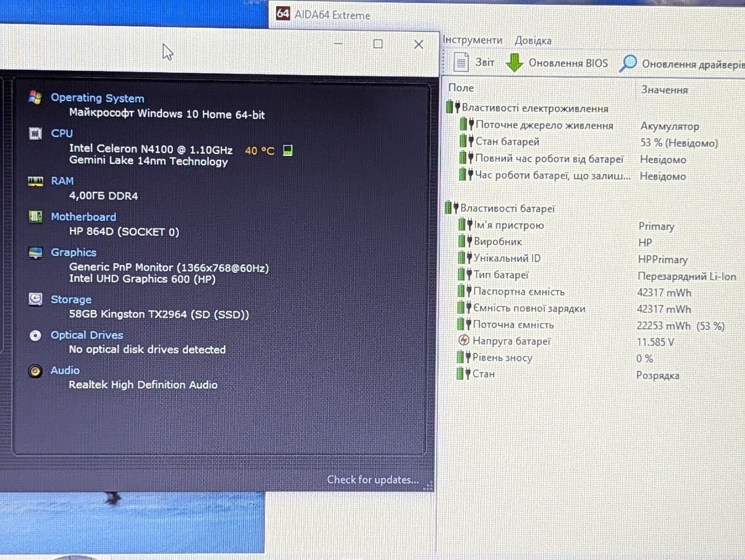Click the Оновлення BIOS toolbar button
The image size is (745, 560).
tap(557, 63)
